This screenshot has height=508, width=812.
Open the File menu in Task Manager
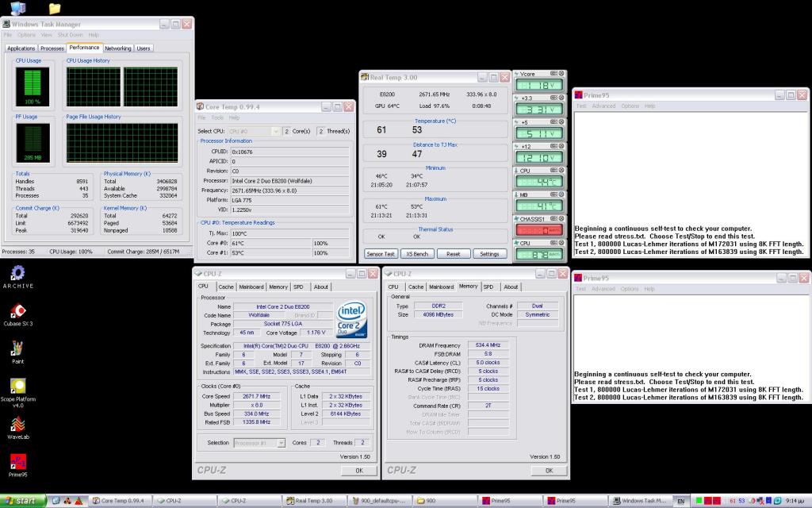pyautogui.click(x=8, y=35)
